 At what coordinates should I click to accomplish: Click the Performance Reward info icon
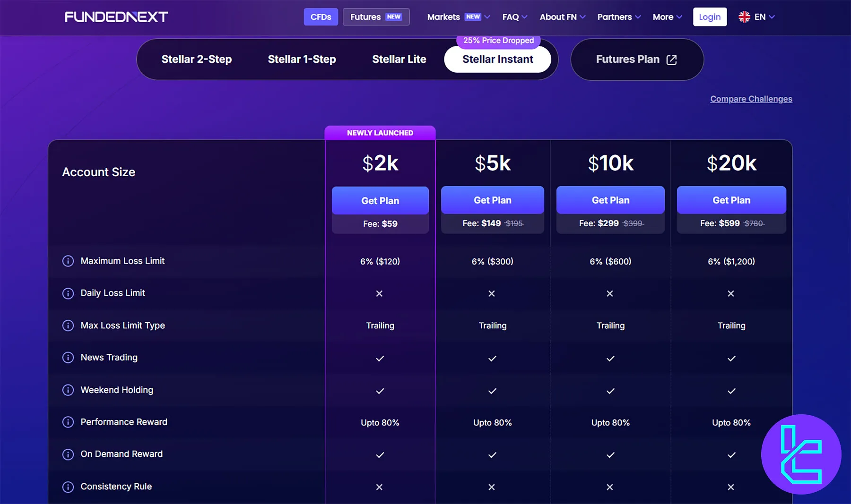(x=68, y=422)
